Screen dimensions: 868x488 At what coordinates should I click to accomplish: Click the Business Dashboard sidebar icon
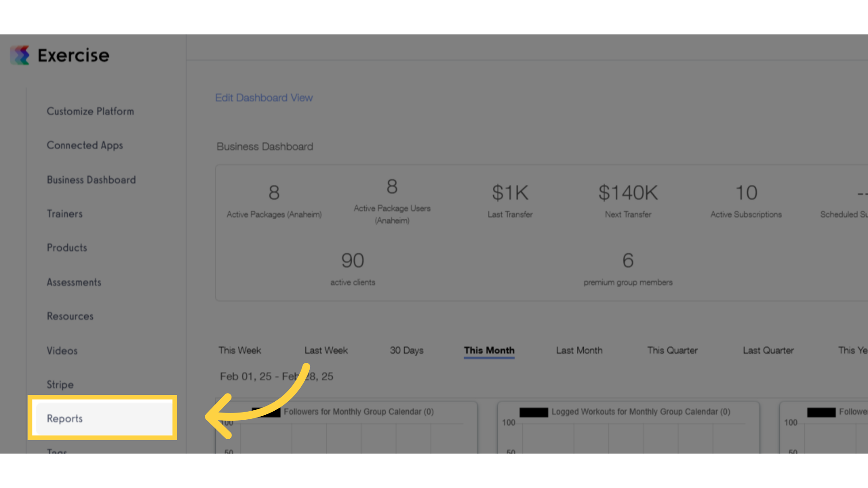(x=91, y=179)
